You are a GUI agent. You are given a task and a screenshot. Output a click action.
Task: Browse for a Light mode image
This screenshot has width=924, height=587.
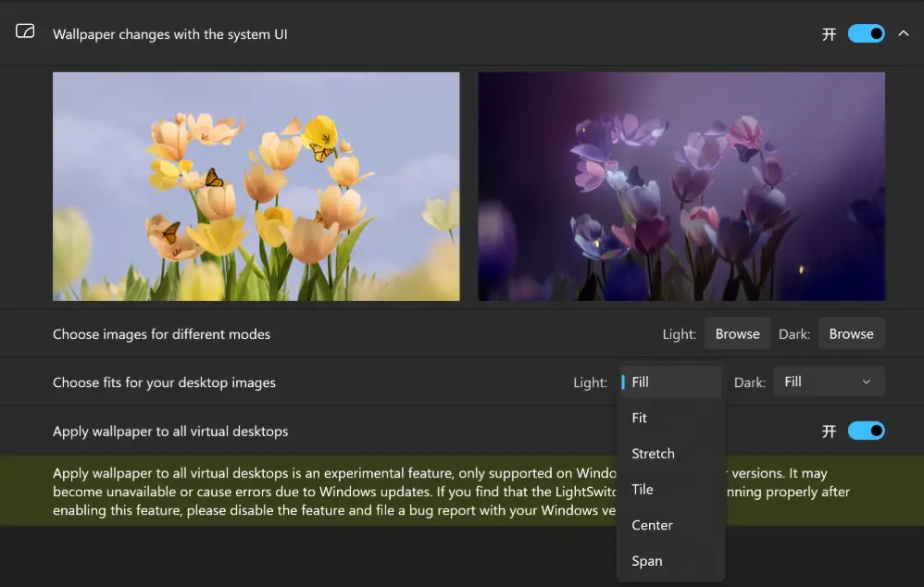click(737, 334)
